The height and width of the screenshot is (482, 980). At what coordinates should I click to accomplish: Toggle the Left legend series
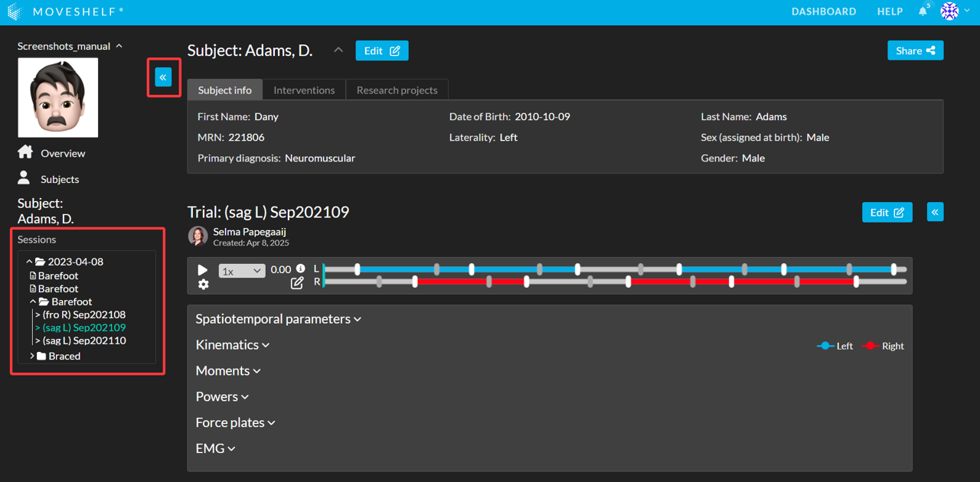835,346
